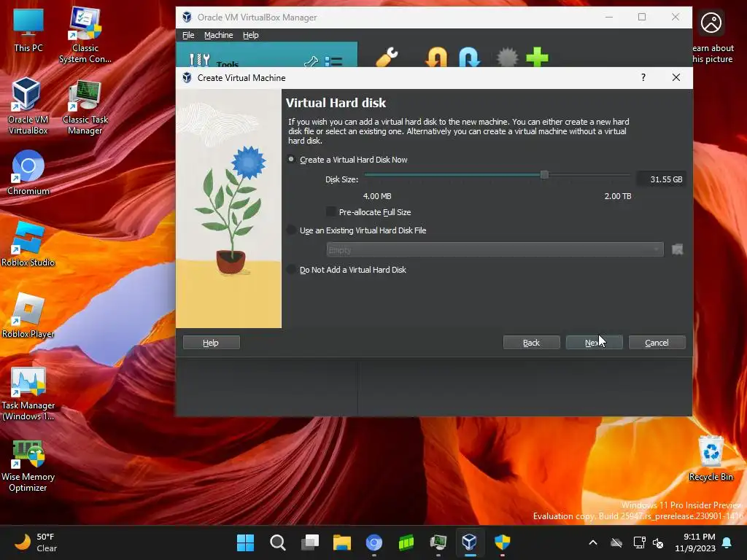Image resolution: width=747 pixels, height=560 pixels.
Task: Open taskbar Search
Action: [277, 542]
